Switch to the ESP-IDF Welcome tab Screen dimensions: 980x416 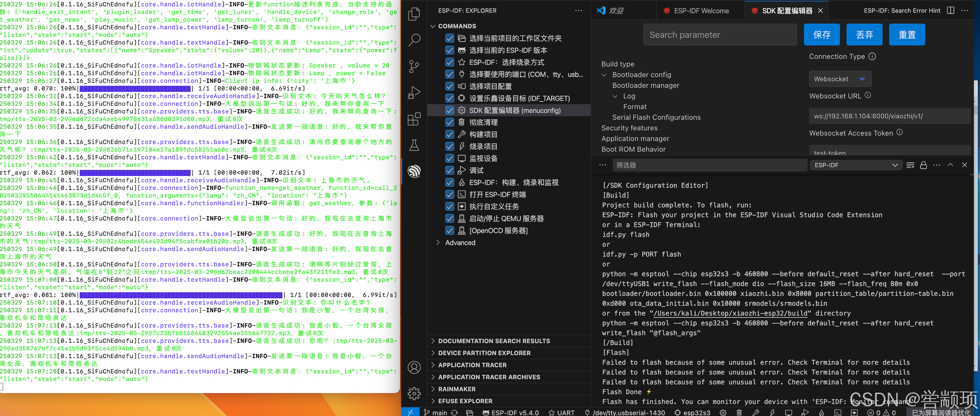coord(701,11)
